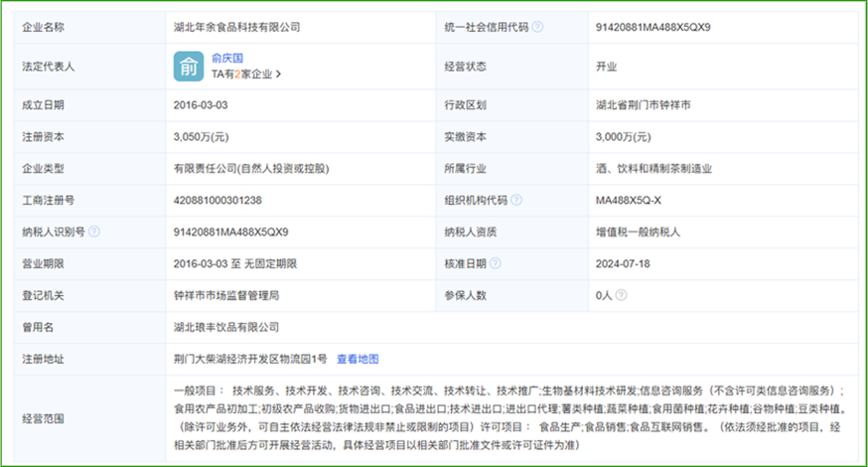Select organization code MA488X5Q-X
The image size is (868, 467).
(x=629, y=201)
